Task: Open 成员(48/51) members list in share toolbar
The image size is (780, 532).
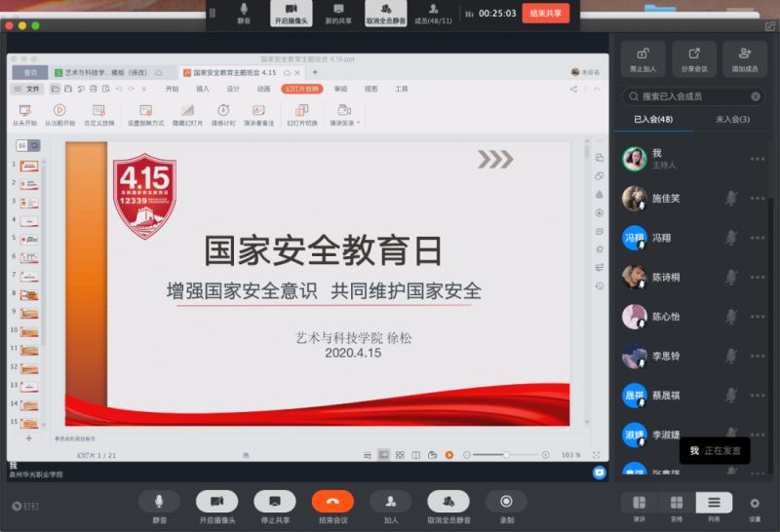Action: [x=433, y=13]
